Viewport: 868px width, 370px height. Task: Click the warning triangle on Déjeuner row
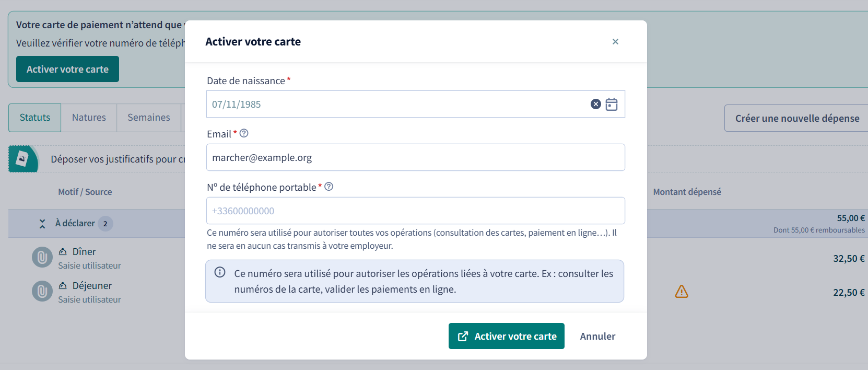coord(682,292)
